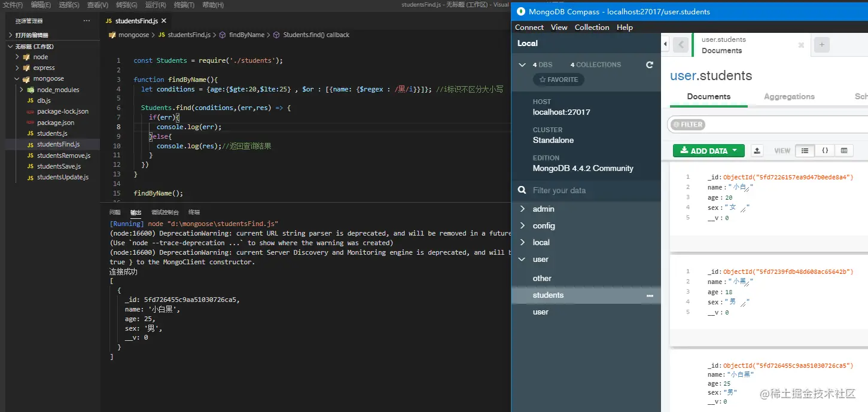Collapse the 4 DBS summary chevron
The height and width of the screenshot is (412, 868).
coord(523,65)
